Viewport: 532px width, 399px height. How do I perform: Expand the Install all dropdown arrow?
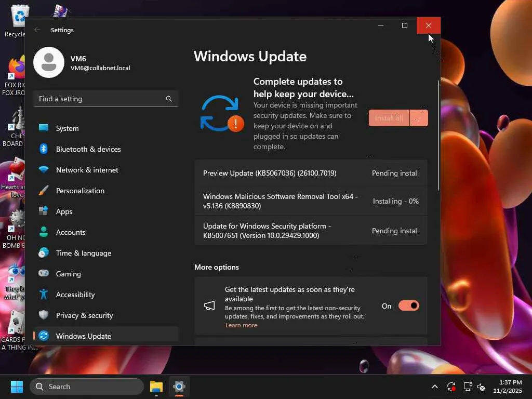coord(419,118)
